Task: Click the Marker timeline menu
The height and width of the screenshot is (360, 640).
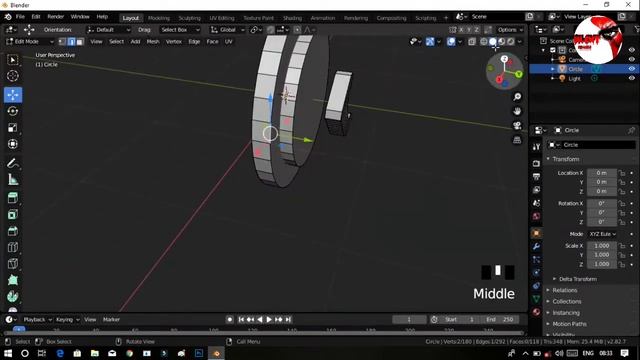Action: pyautogui.click(x=111, y=320)
